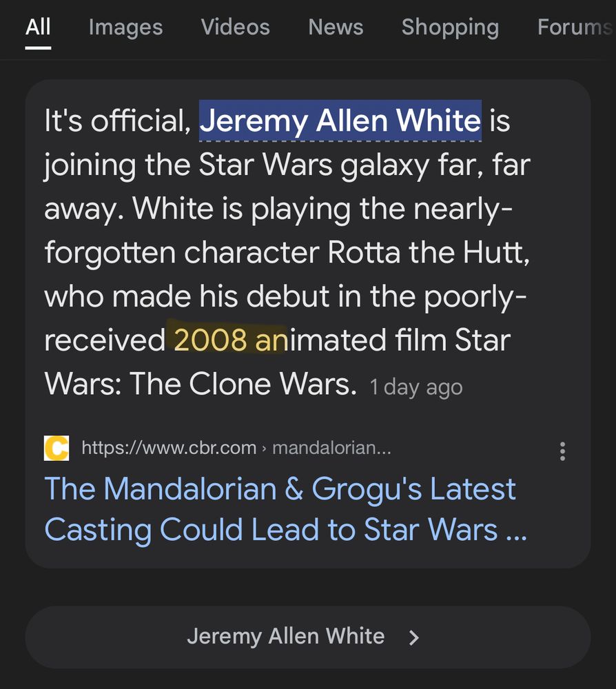Click Casting Could Lead to Star Wars line
Screen dimensions: 616x689
tap(285, 529)
